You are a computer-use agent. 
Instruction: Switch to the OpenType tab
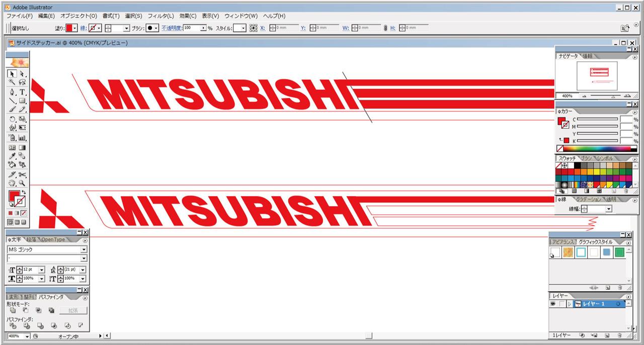[x=53, y=240]
